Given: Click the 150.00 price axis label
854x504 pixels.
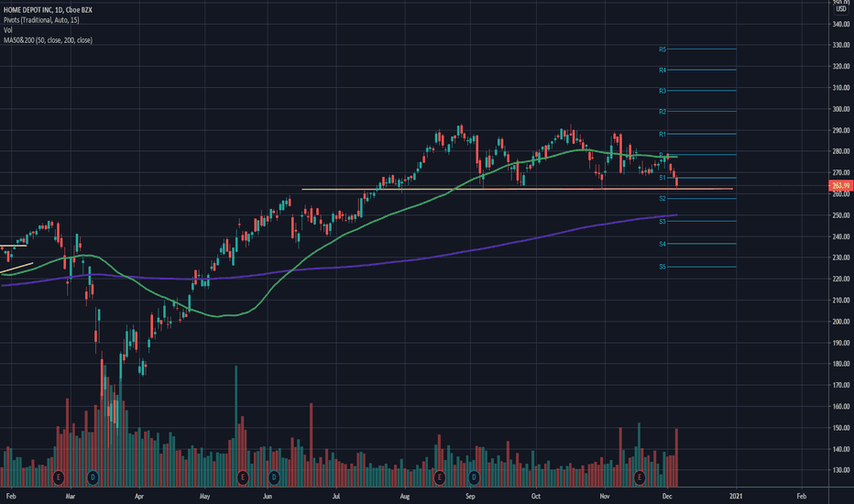Looking at the screenshot, I should click(841, 428).
